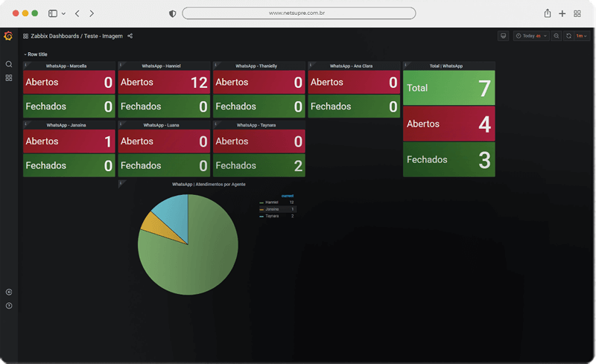Open the 1m refresh interval dropdown
Screen dimensions: 596x364
point(580,36)
